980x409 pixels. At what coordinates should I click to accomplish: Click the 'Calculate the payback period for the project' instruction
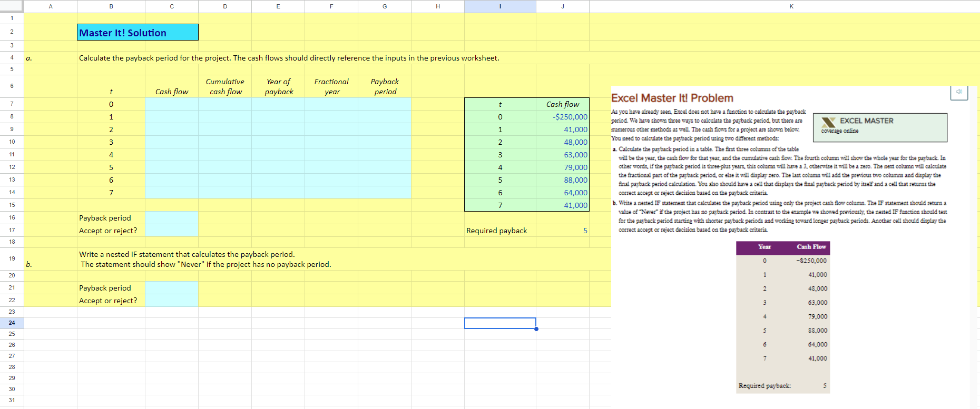coord(289,58)
